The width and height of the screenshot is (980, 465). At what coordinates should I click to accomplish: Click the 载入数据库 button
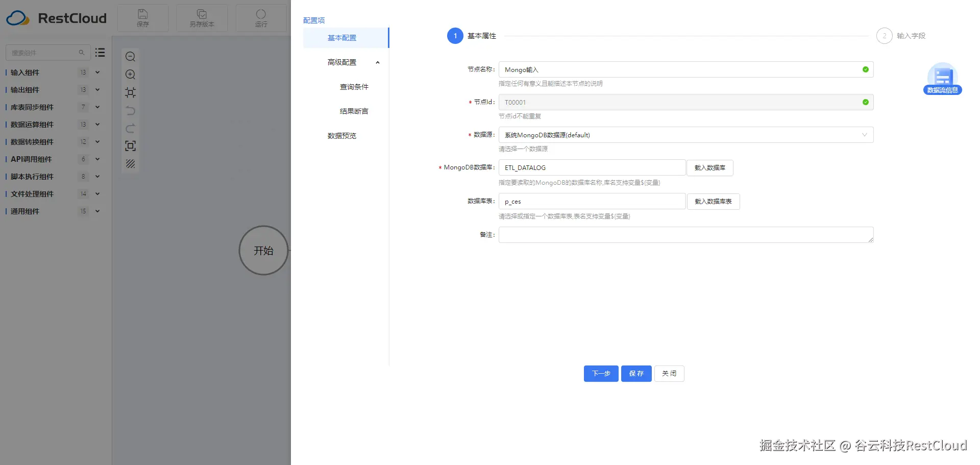(710, 168)
